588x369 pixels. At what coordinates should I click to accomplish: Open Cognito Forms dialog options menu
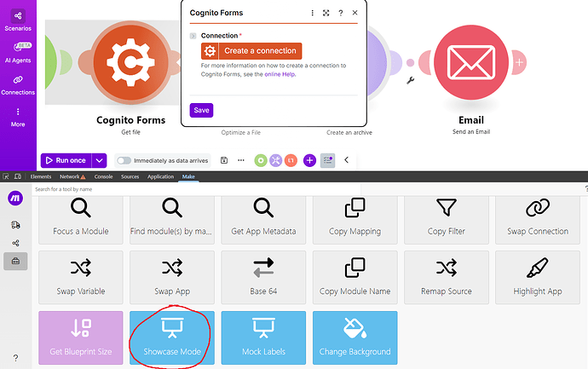click(x=312, y=13)
